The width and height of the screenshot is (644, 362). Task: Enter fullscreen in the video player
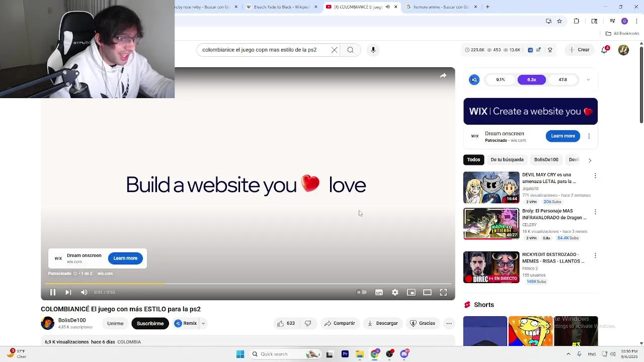(443, 292)
